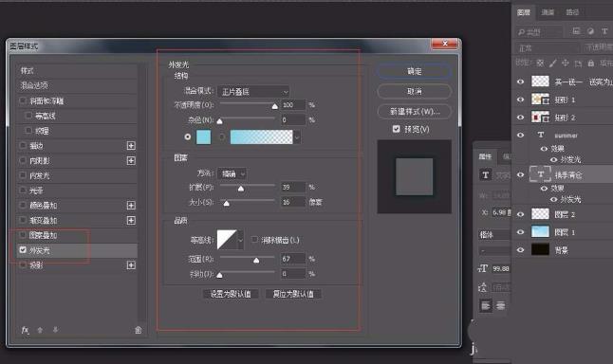Enable the Bevel and Emboss (斜面和浮雕) checkbox

(x=23, y=100)
